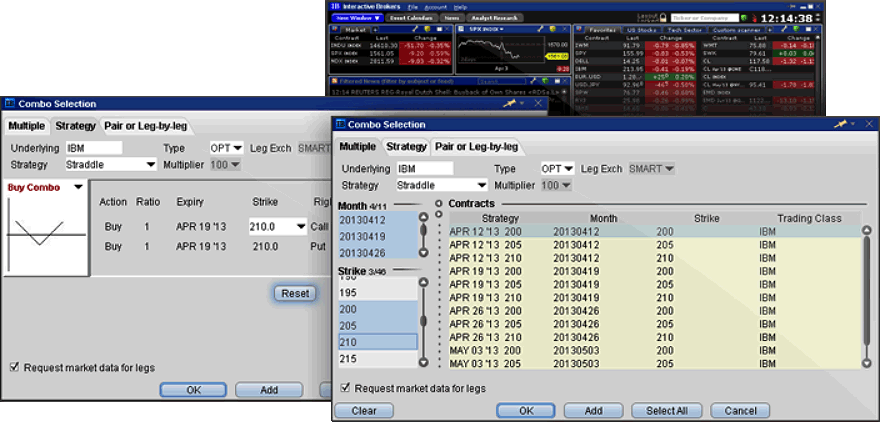Switch to Multiple tab in back Combo Selection
Screen dimensions: 880x422
tap(26, 126)
